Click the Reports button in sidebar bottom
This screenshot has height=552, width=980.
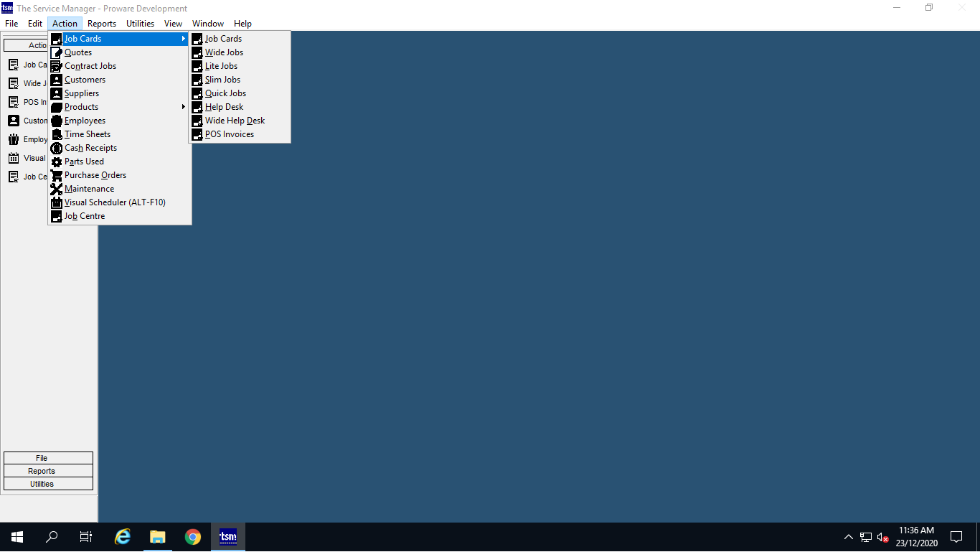pyautogui.click(x=48, y=471)
